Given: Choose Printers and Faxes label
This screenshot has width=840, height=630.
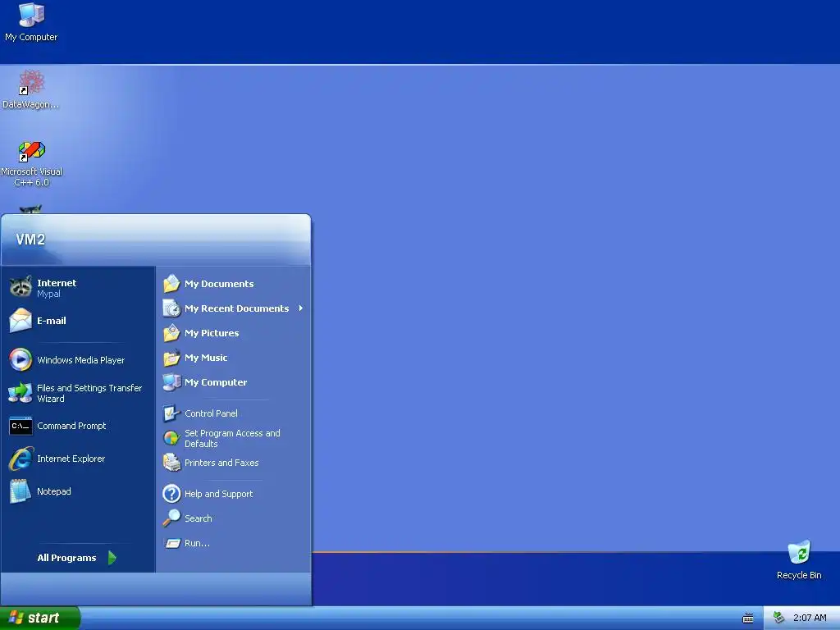Looking at the screenshot, I should coord(221,463).
